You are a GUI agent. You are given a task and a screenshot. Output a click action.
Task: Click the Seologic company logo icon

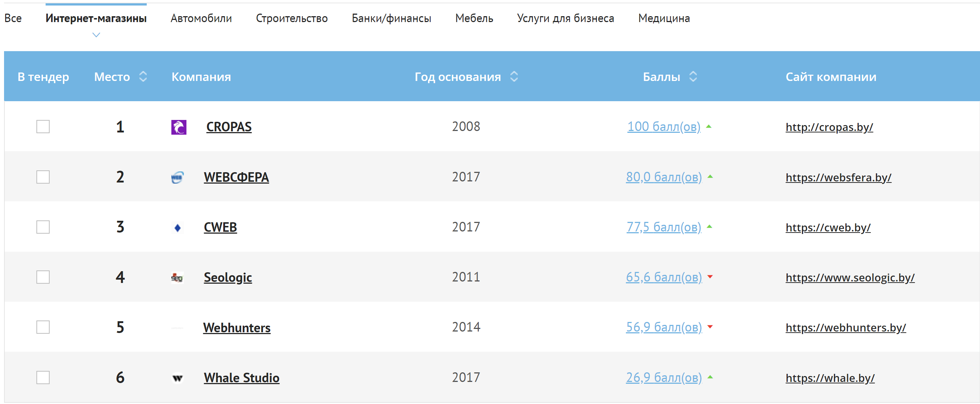(x=177, y=277)
